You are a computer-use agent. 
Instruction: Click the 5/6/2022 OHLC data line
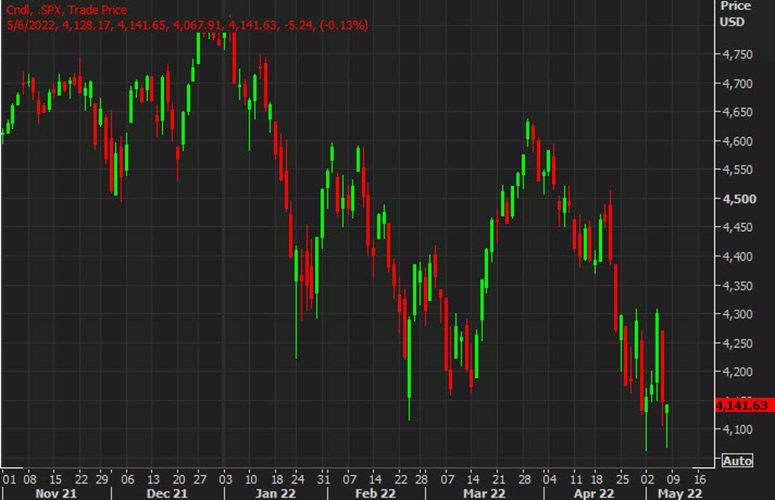pyautogui.click(x=187, y=25)
